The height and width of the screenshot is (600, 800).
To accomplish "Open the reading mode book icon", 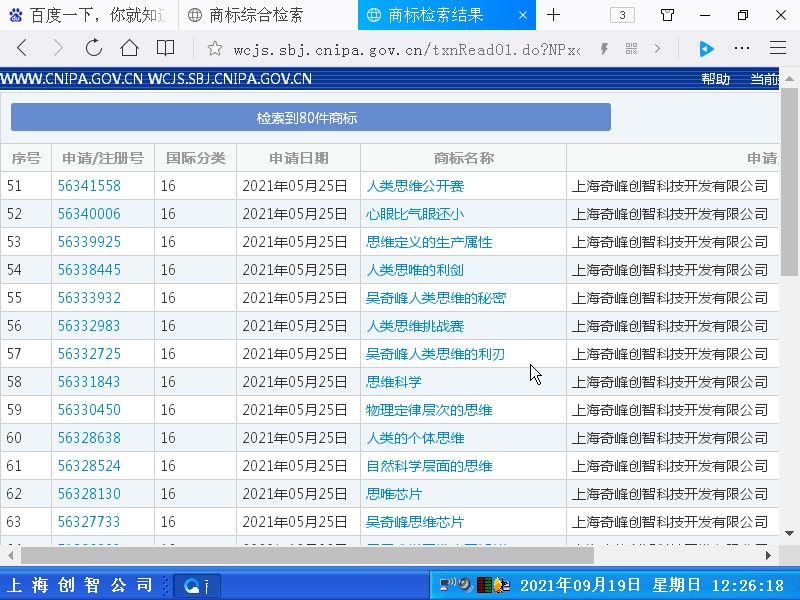I will click(165, 48).
